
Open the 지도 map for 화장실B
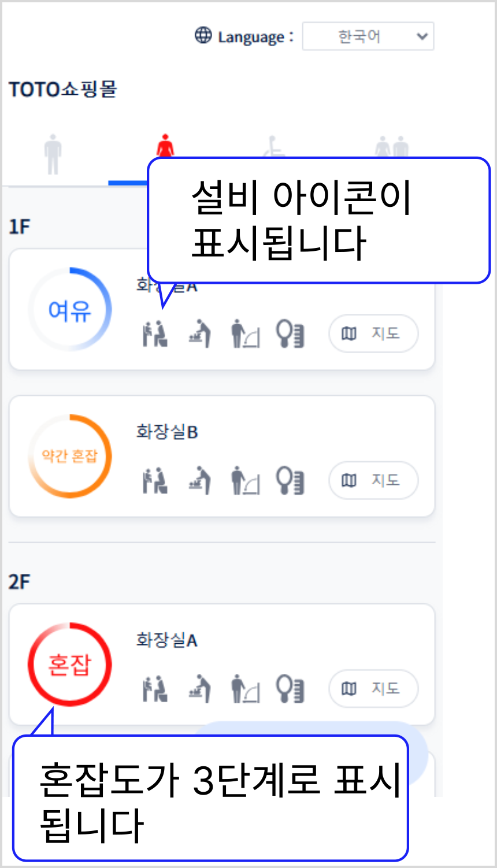373,480
